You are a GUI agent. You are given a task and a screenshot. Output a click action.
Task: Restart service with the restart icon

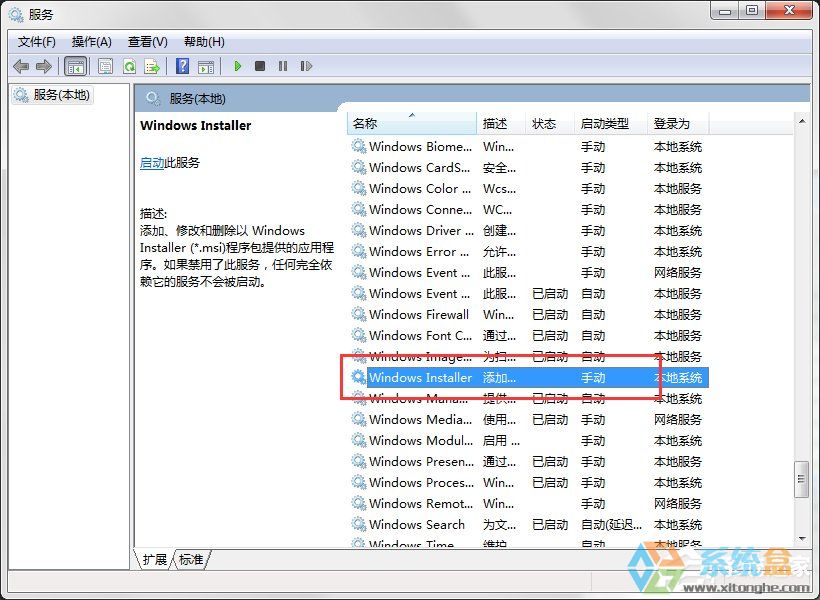[x=306, y=66]
